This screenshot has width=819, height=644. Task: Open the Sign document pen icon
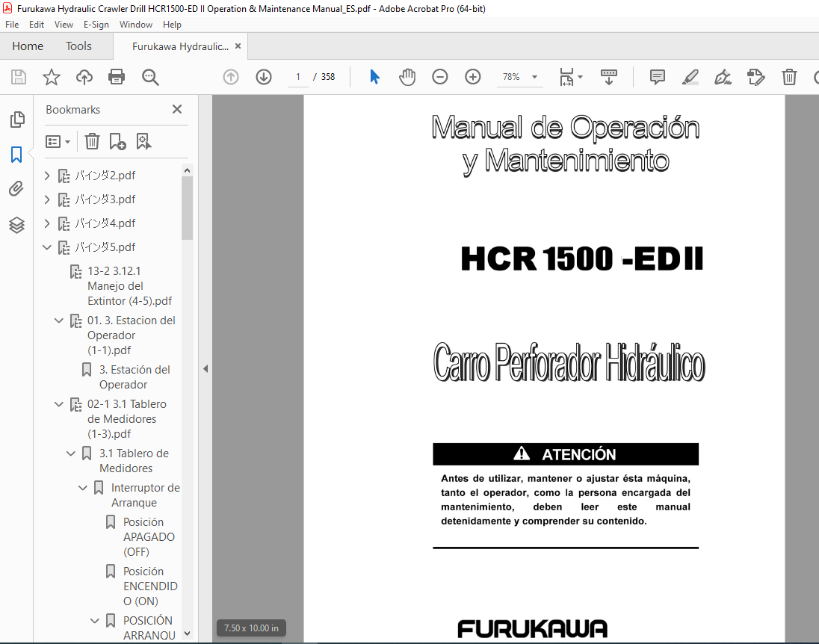pyautogui.click(x=723, y=77)
